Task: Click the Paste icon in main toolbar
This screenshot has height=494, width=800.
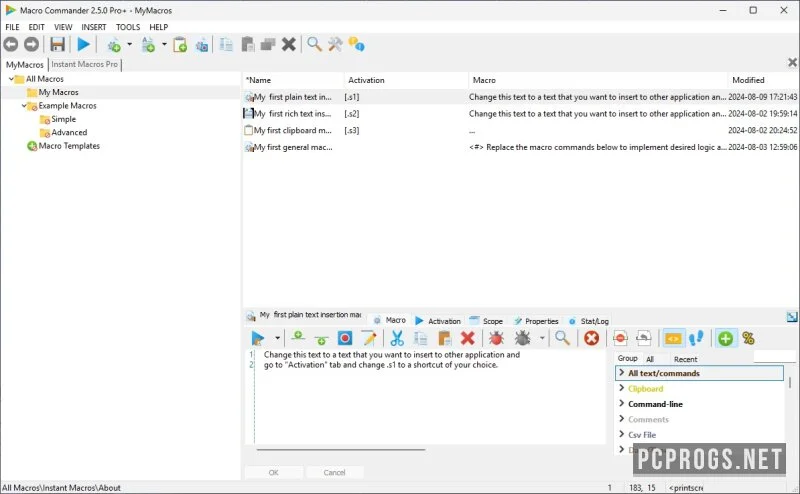Action: [248, 45]
